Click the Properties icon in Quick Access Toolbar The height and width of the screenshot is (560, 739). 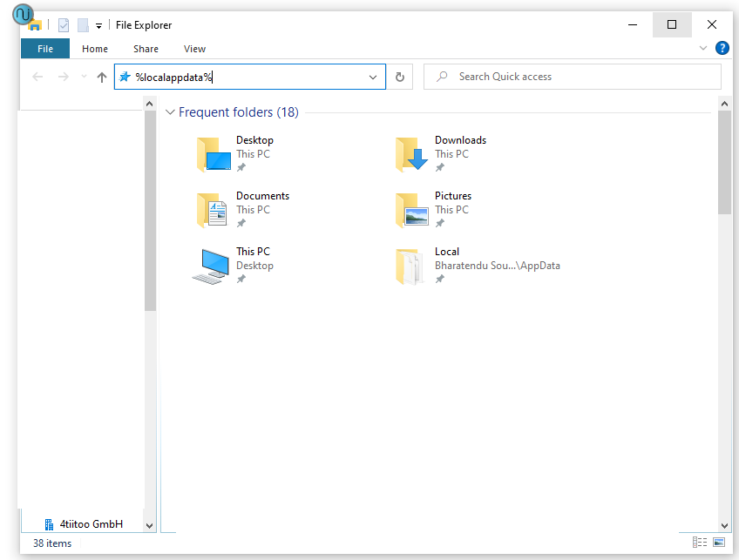(64, 25)
